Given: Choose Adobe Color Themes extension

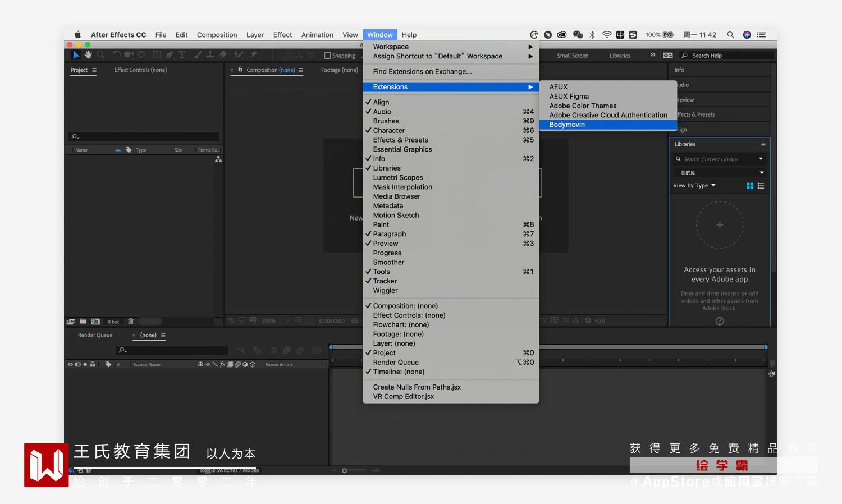Looking at the screenshot, I should [608, 106].
